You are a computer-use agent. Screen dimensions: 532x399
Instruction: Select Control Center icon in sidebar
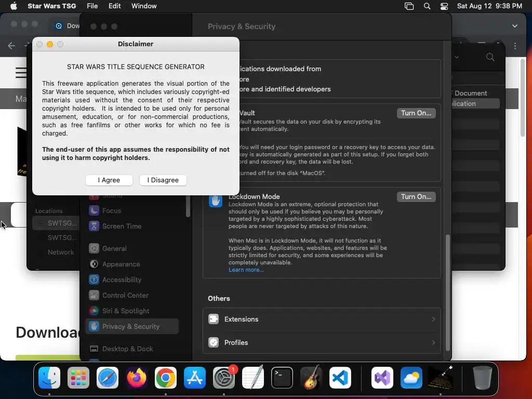point(94,296)
